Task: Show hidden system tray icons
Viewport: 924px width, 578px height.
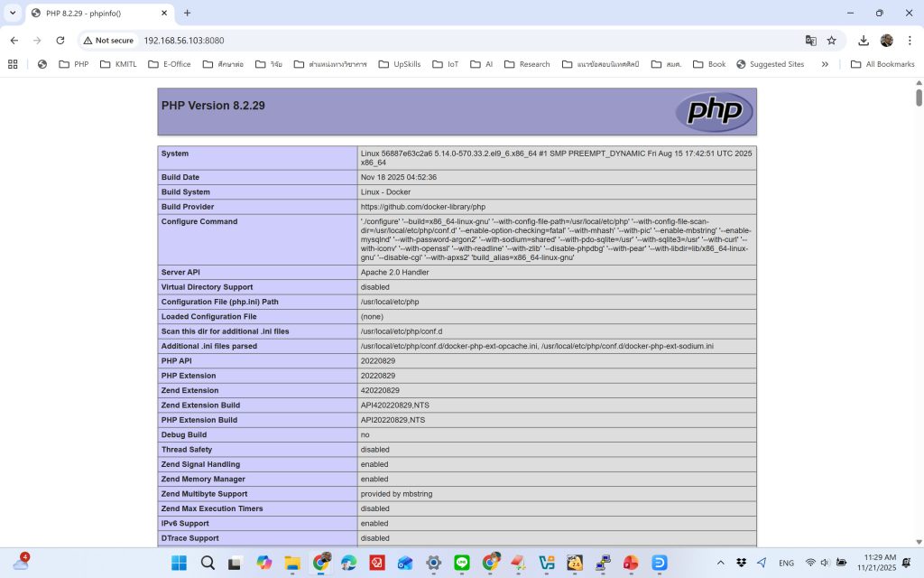Action: (720, 563)
